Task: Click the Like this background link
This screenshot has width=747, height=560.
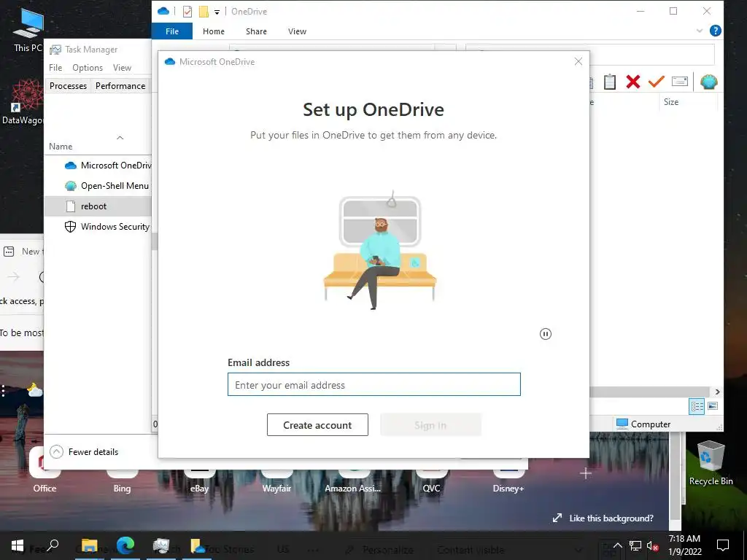Action: coord(603,518)
